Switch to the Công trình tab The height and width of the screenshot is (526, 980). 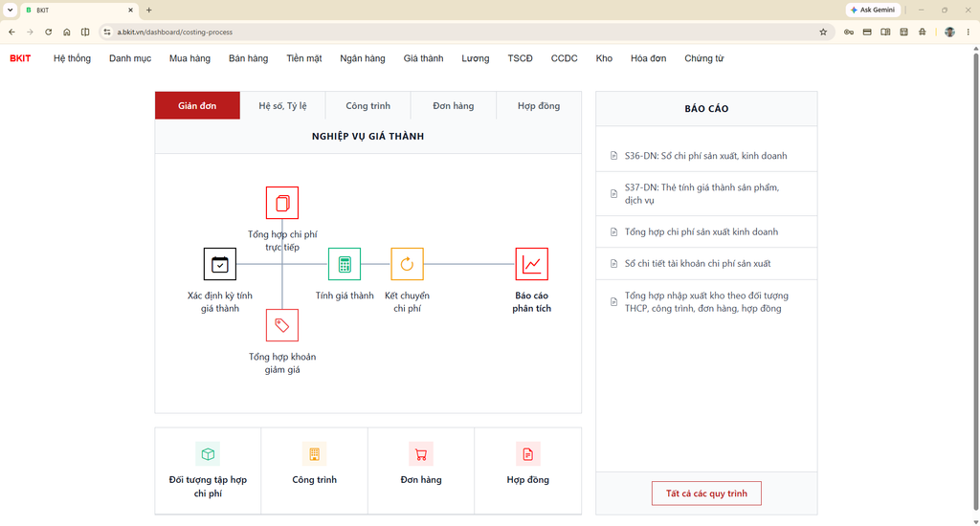point(368,105)
